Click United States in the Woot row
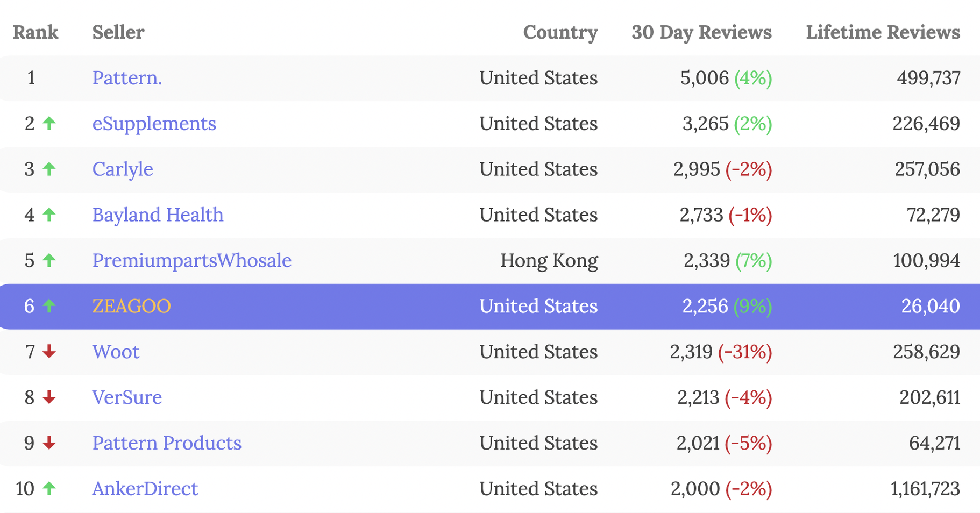 click(538, 352)
